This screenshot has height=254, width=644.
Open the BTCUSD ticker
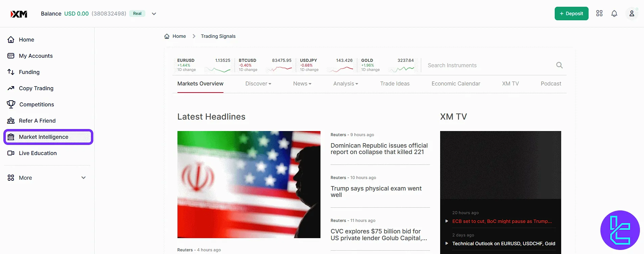(265, 65)
